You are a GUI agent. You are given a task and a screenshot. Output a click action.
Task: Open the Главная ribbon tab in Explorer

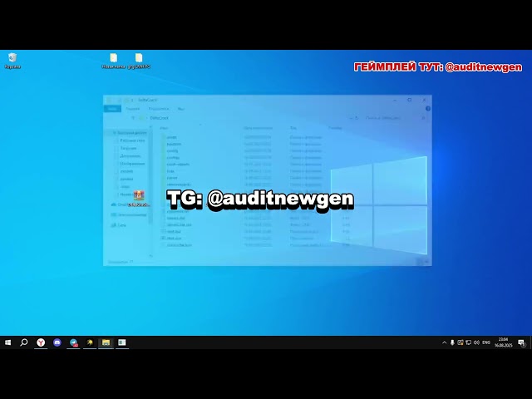point(133,109)
